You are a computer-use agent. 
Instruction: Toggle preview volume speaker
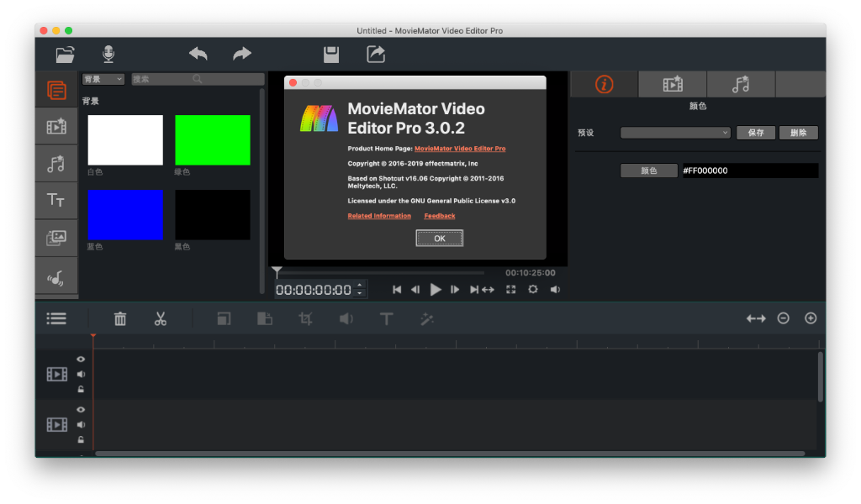[555, 290]
